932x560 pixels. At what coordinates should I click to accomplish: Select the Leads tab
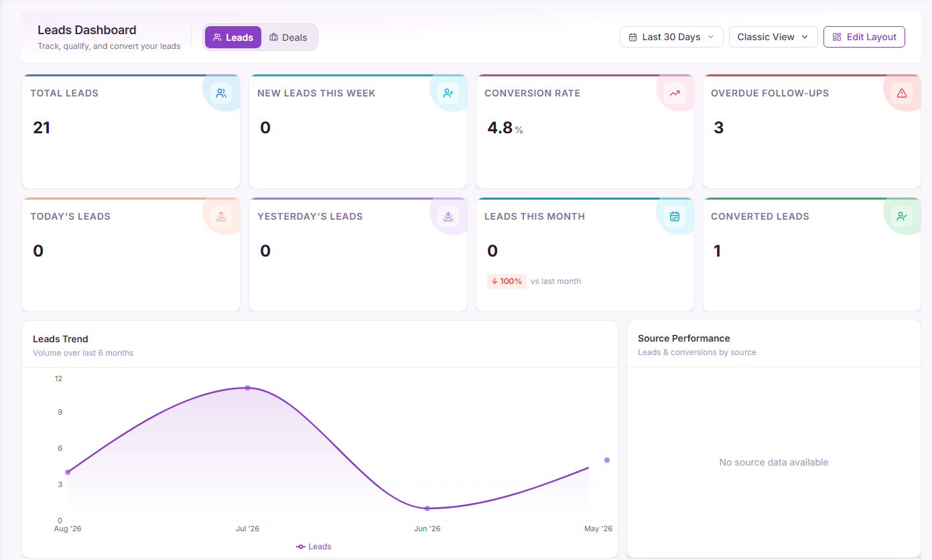pos(233,38)
